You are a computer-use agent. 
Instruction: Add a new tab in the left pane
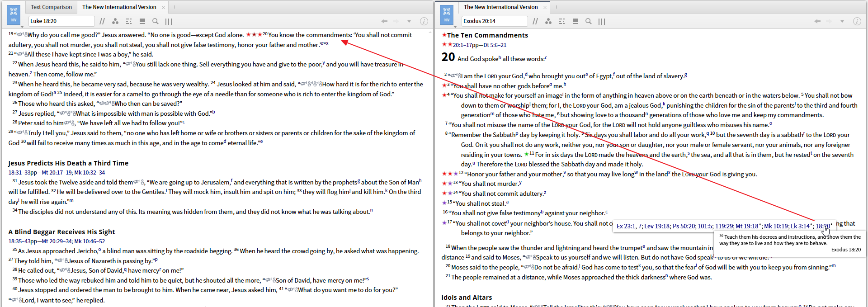175,7
